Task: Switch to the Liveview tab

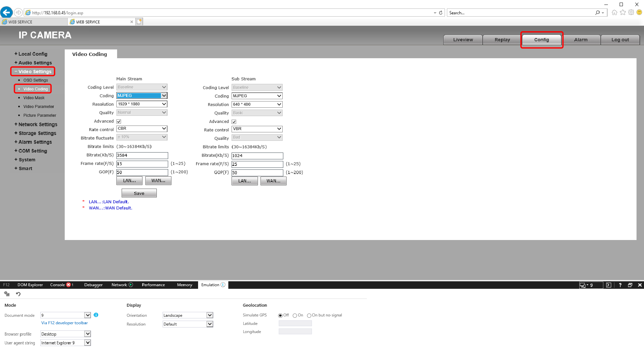Action: tap(463, 40)
